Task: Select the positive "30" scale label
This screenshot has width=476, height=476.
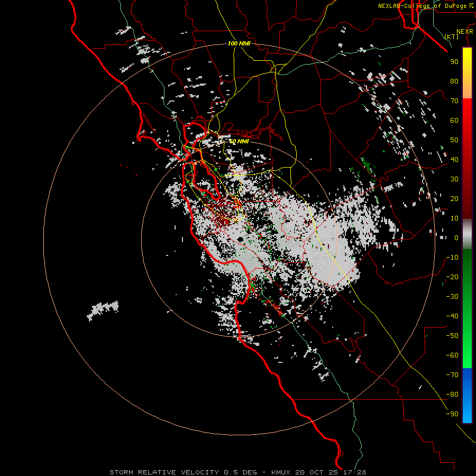Action: (454, 179)
